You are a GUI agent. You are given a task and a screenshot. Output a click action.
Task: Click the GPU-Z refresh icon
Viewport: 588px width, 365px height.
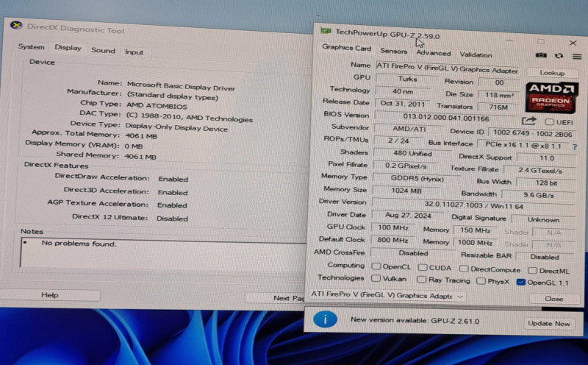tap(559, 56)
